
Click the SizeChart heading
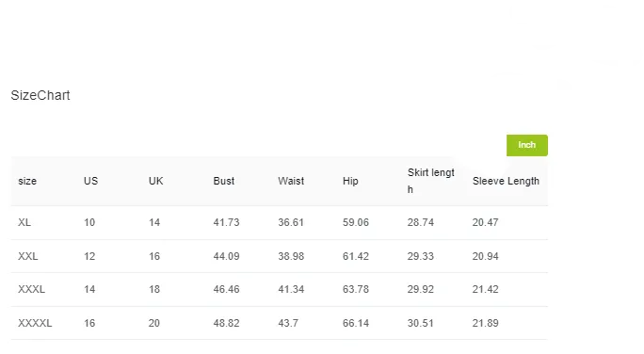pyautogui.click(x=40, y=95)
